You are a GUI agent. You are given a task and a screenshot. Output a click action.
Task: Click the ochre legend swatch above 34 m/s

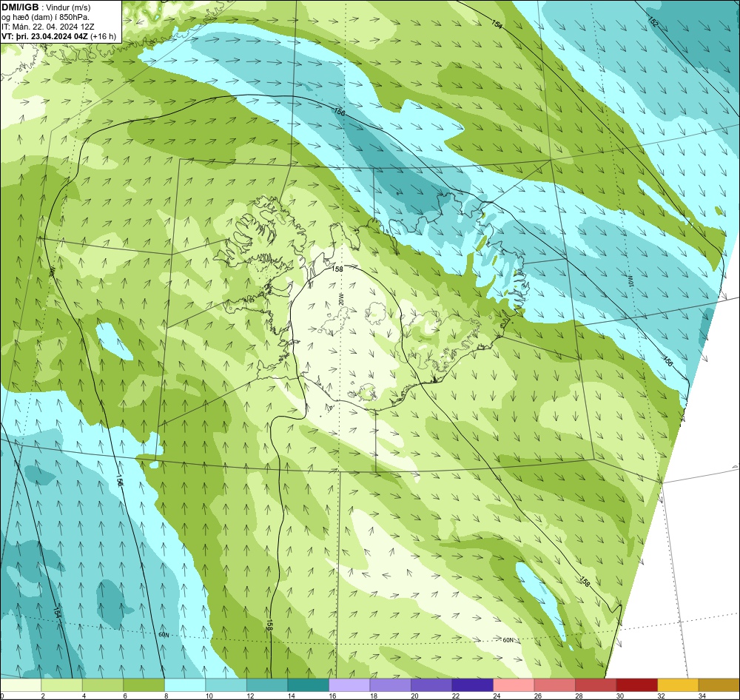pyautogui.click(x=719, y=684)
